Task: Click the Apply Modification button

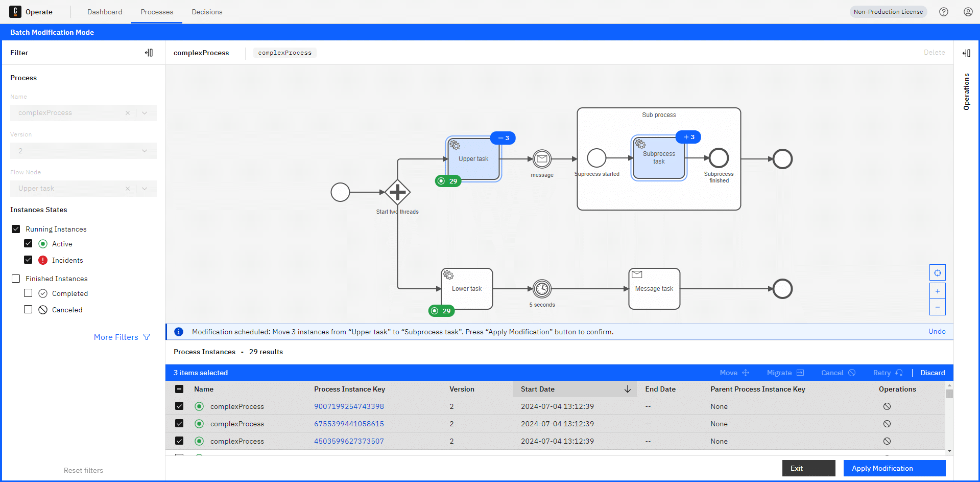Action: coord(894,468)
